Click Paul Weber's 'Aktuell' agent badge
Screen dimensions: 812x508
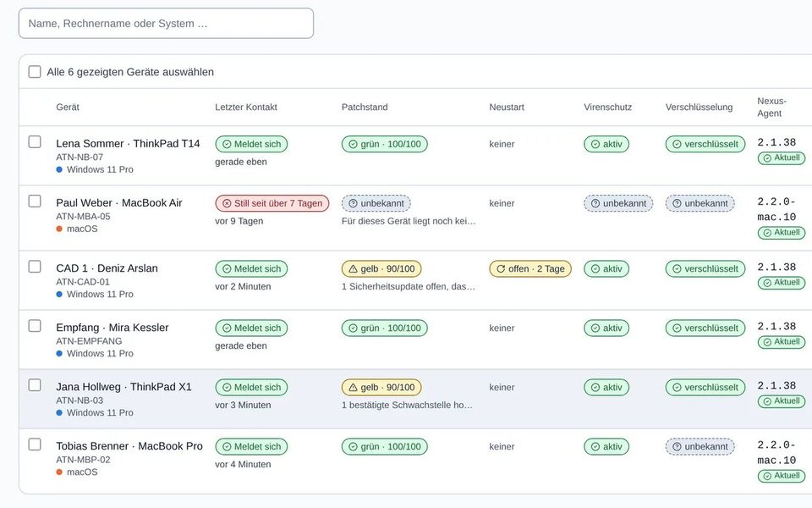(x=782, y=232)
